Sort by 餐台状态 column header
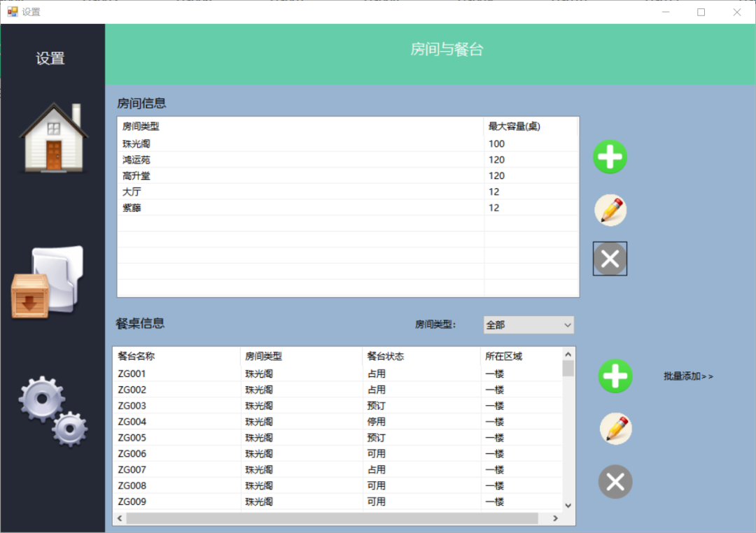This screenshot has height=533, width=756. pyautogui.click(x=420, y=357)
